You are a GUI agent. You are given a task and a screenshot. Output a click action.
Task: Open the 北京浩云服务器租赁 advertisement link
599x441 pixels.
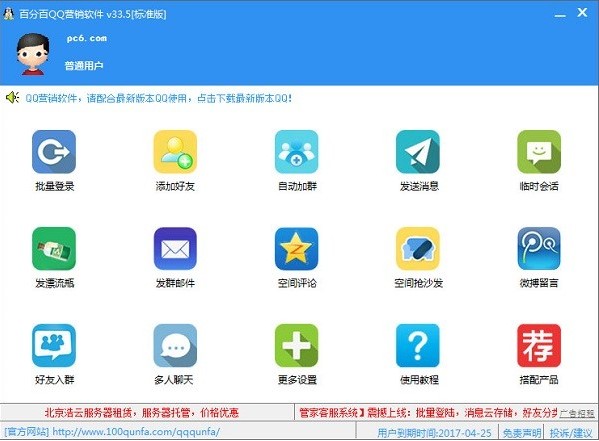[x=142, y=413]
